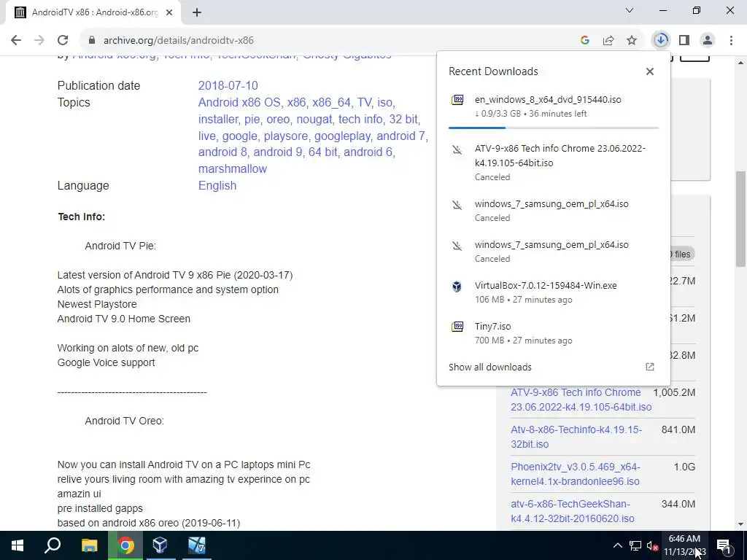The height and width of the screenshot is (560, 747).
Task: Open Chrome's three-dot menu
Action: tap(731, 41)
